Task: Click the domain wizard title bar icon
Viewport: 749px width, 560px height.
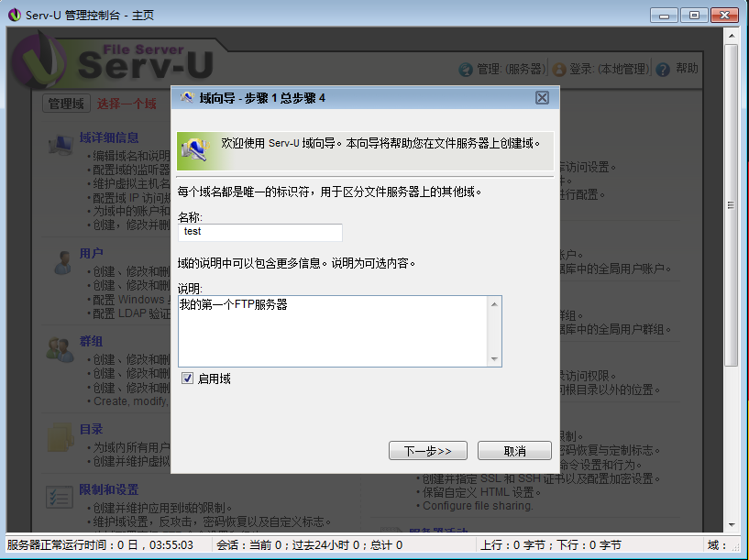Action: click(187, 98)
